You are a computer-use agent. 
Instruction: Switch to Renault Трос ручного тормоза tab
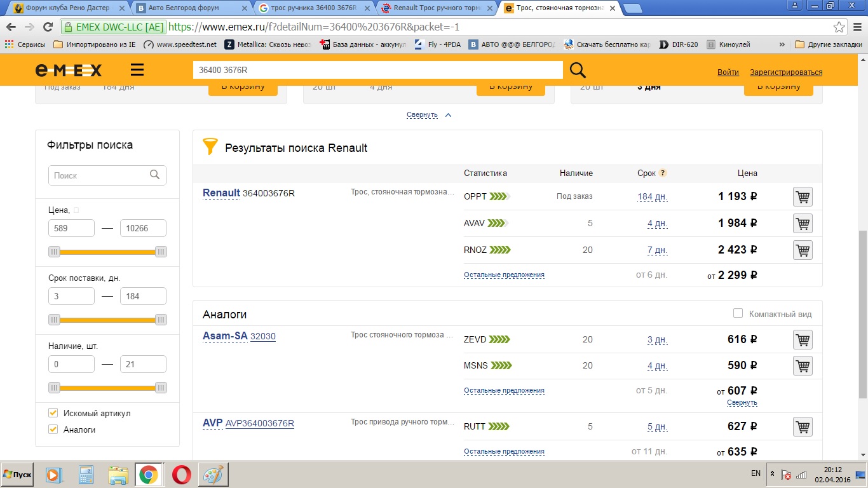437,8
